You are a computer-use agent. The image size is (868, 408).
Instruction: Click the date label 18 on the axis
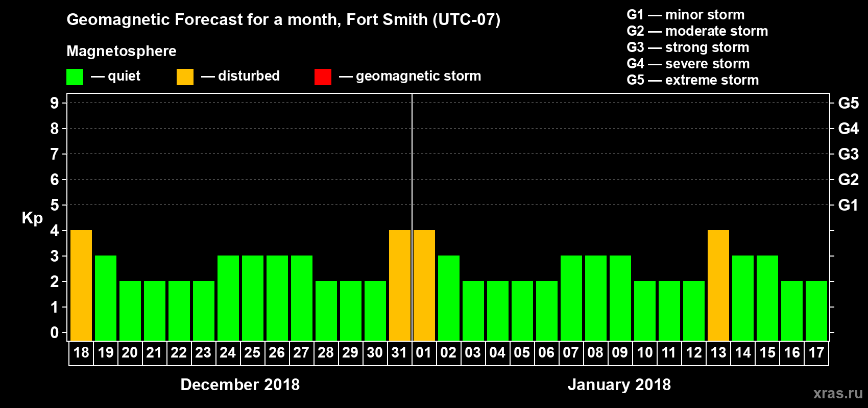click(81, 353)
